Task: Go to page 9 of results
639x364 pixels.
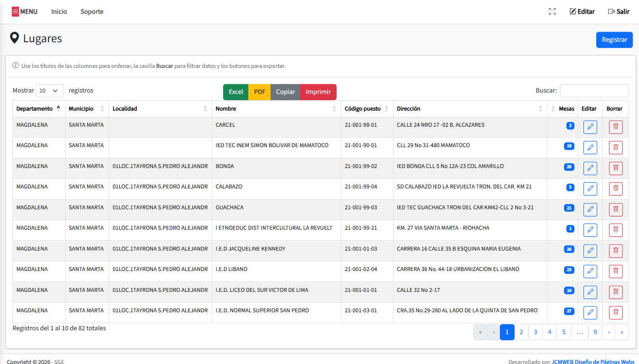Action: [595, 332]
